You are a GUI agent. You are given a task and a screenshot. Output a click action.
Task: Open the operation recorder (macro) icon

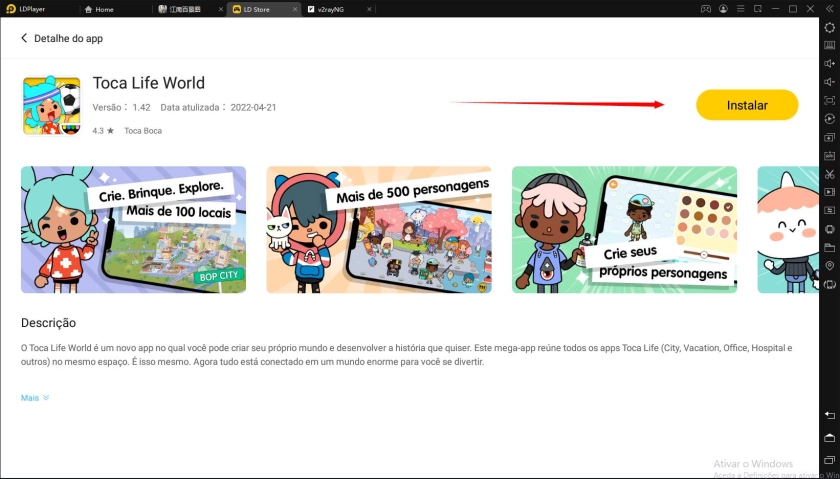tap(829, 118)
